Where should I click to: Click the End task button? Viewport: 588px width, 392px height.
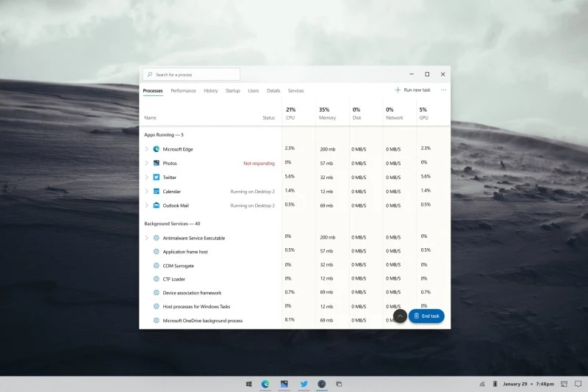(426, 316)
